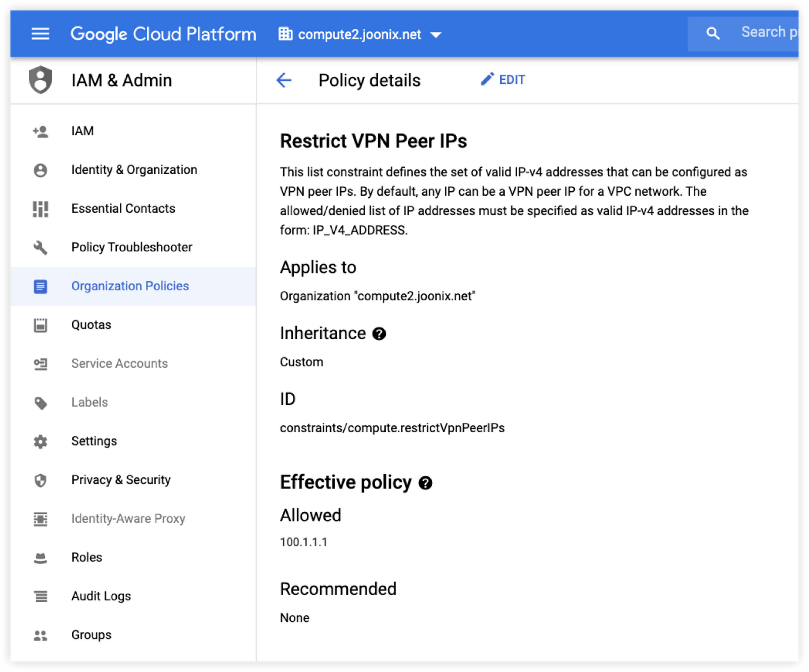Click the Settings gear icon
The width and height of the screenshot is (809, 672).
point(40,441)
